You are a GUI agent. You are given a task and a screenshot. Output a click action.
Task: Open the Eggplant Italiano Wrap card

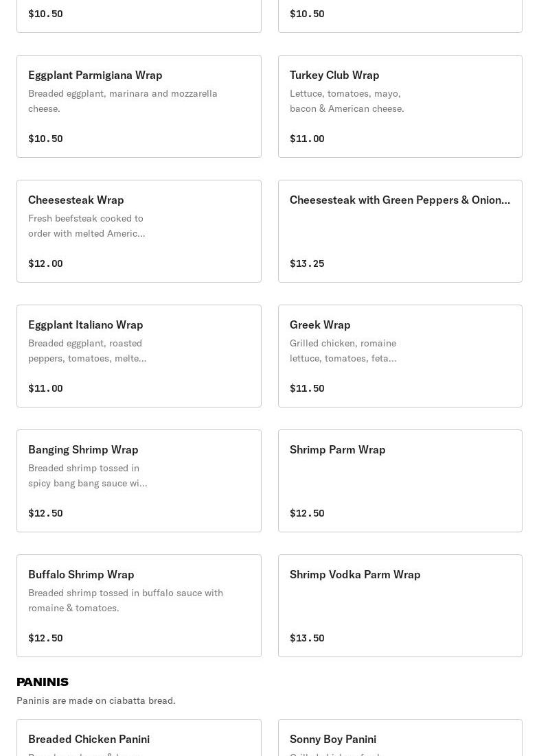tap(139, 356)
